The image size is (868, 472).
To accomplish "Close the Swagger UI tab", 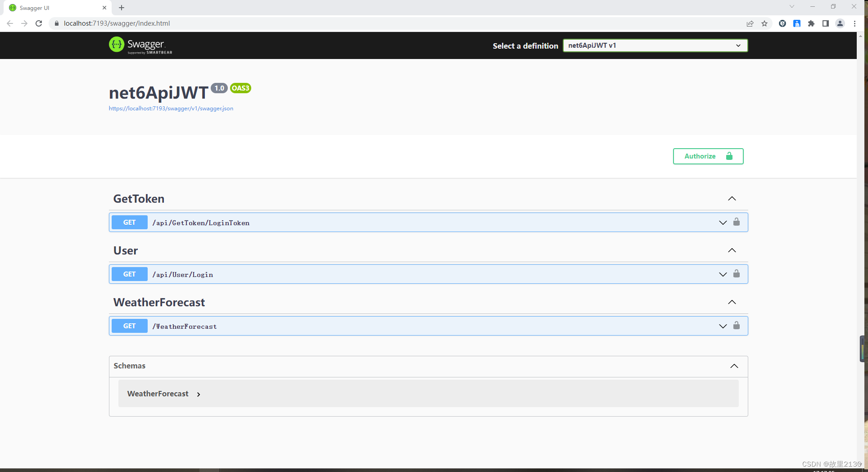I will [104, 8].
